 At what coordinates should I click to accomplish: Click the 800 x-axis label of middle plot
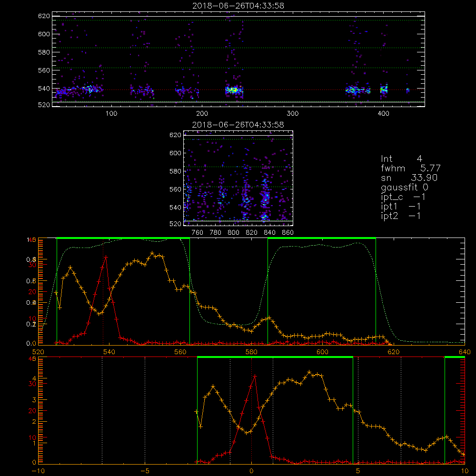click(233, 233)
